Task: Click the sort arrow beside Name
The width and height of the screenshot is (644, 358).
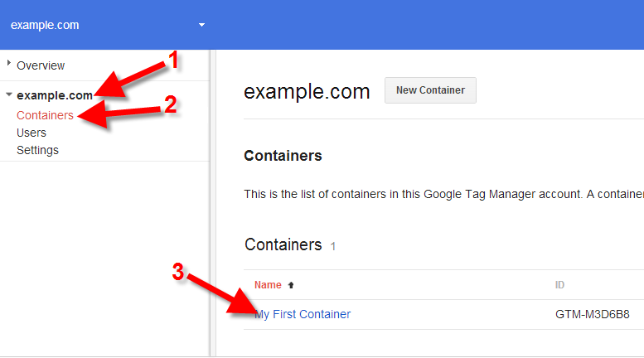Action: [291, 285]
